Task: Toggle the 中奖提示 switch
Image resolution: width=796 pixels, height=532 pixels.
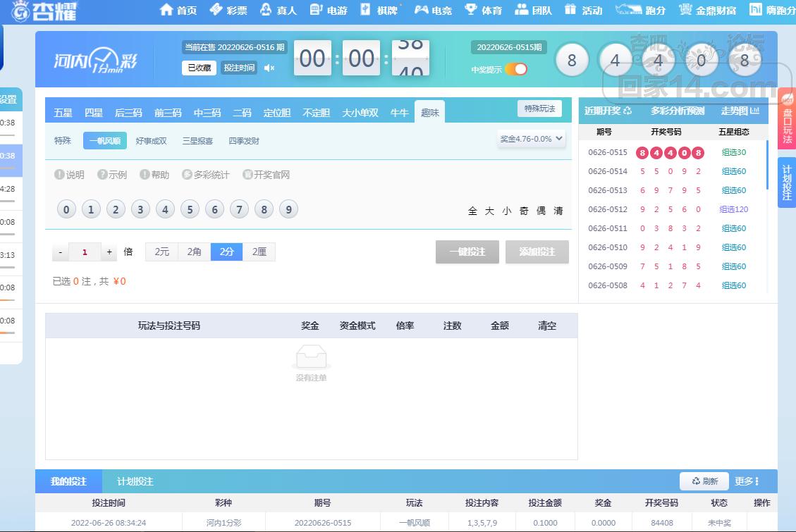Action: point(516,69)
